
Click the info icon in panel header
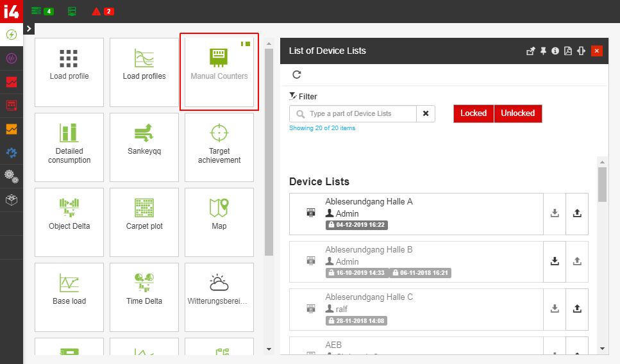555,51
